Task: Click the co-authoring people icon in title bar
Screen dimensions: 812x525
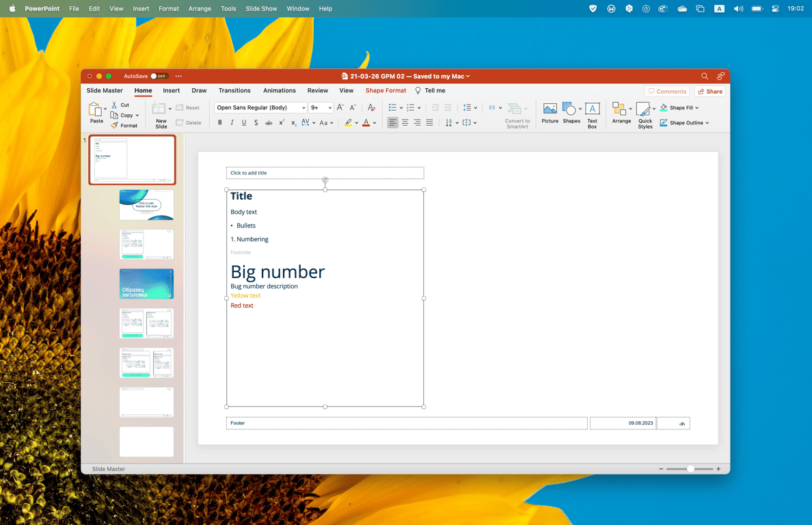Action: click(720, 76)
